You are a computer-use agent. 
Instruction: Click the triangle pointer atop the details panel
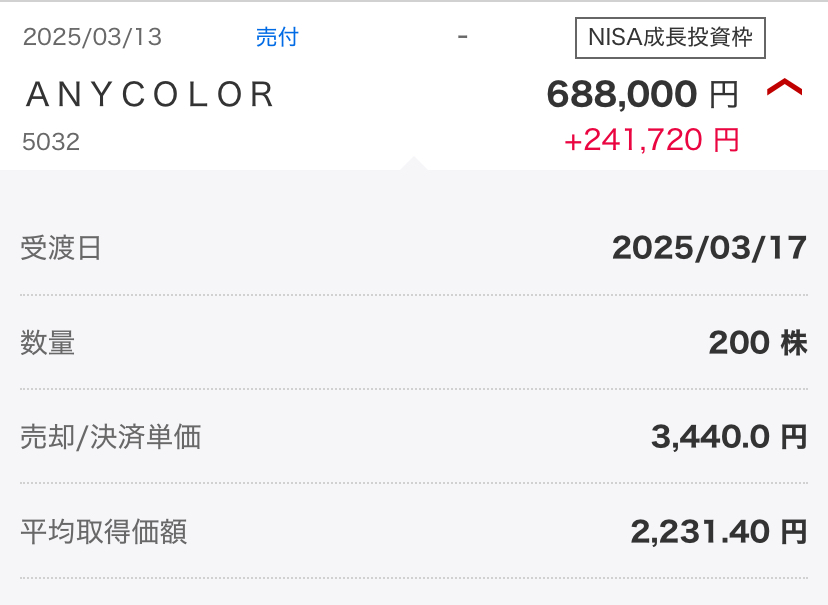[413, 163]
